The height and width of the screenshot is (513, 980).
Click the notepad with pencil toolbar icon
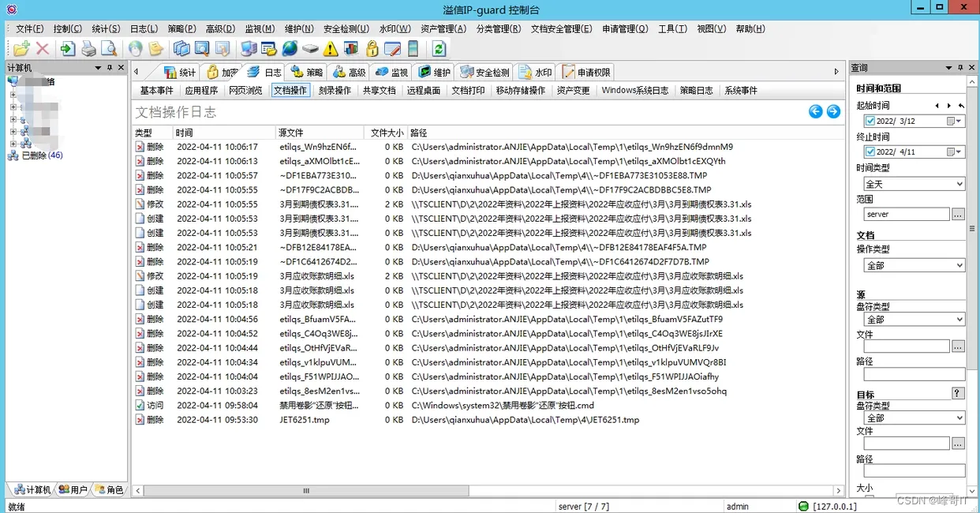(392, 48)
